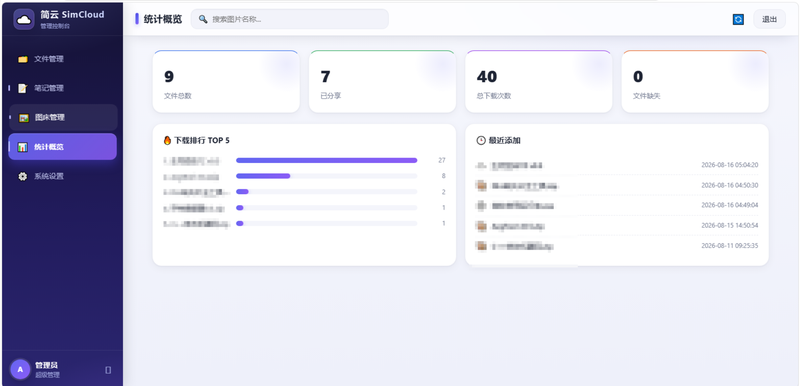
Task: Click the folder icon beside 文件管理
Action: (22, 59)
